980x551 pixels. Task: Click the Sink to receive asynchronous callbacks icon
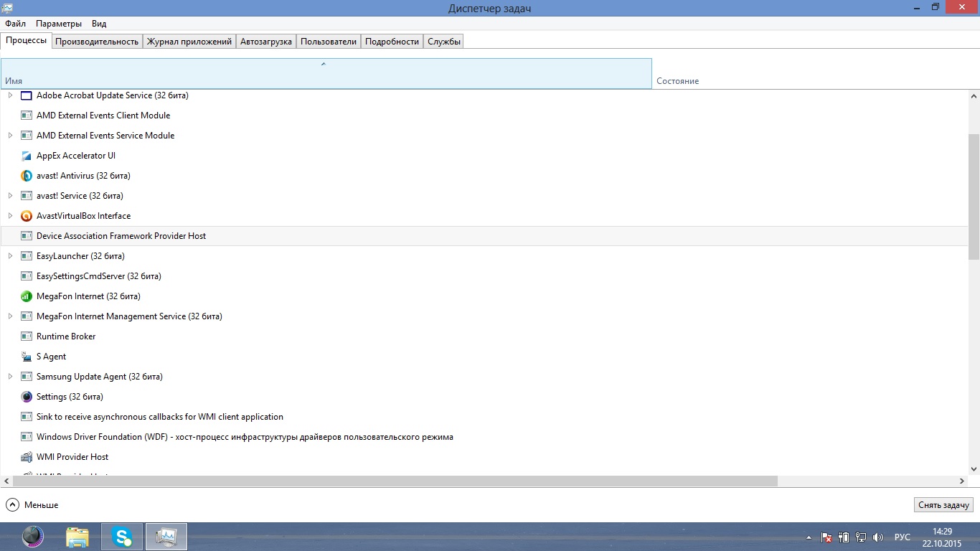(27, 417)
